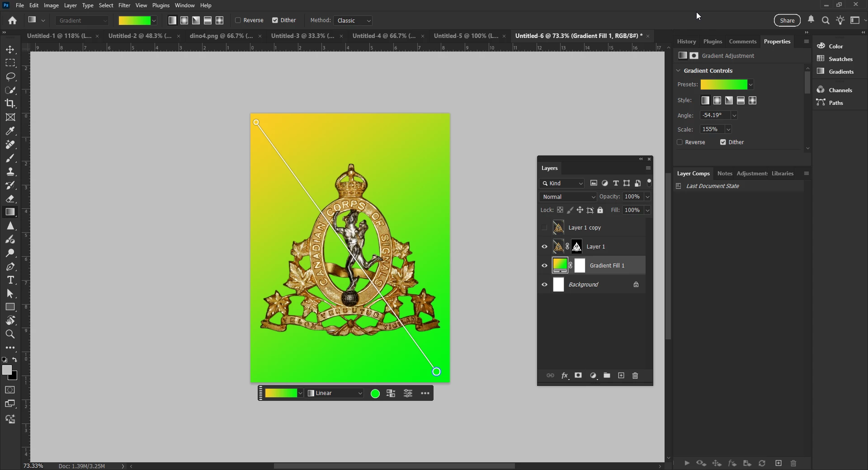The image size is (868, 470).
Task: Select the Zoom tool
Action: tap(10, 334)
